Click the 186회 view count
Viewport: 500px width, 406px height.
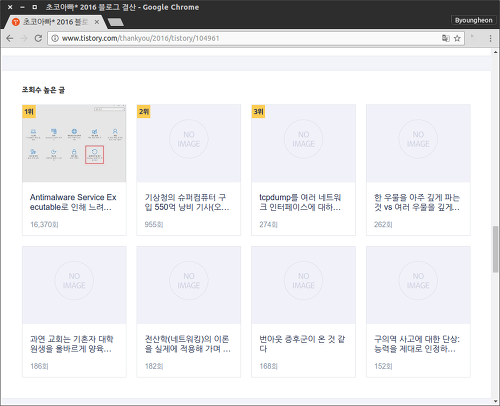[x=39, y=366]
